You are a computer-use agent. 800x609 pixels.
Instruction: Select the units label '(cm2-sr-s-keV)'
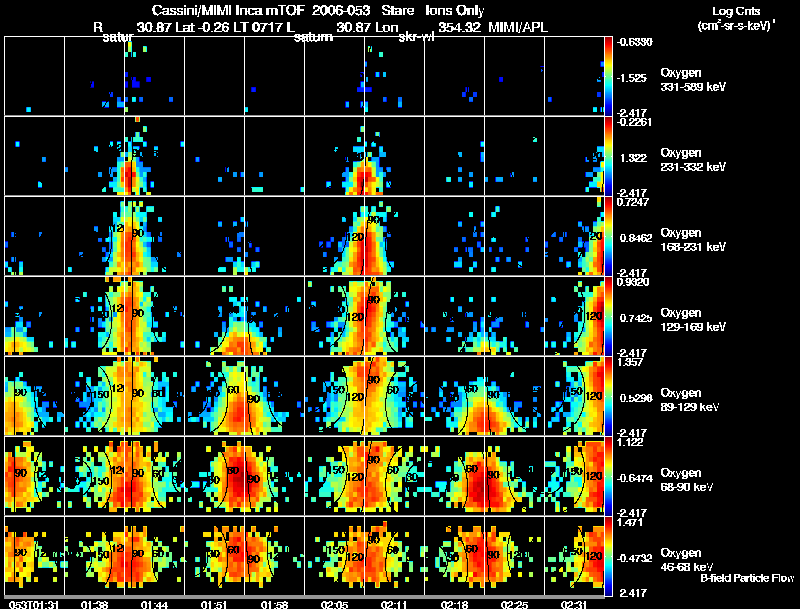735,25
